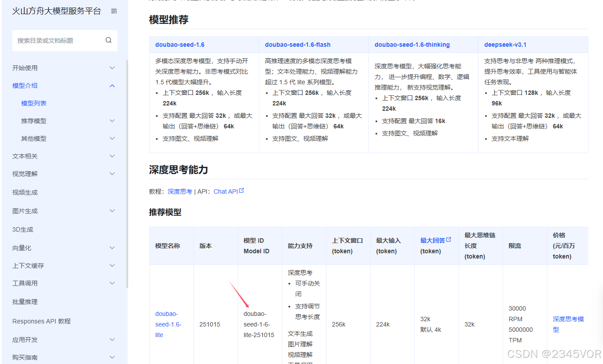Viewport: 603px width, 364px height.
Task: Click the 256k context window table cell
Action: tap(339, 324)
